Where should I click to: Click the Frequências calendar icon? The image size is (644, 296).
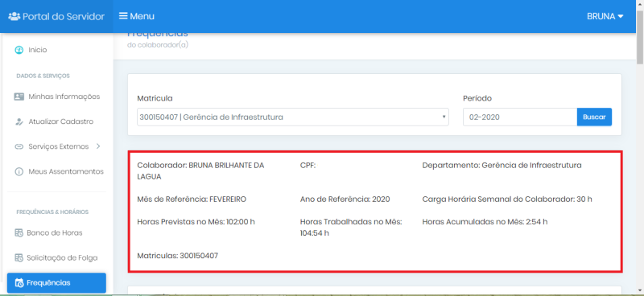click(19, 283)
